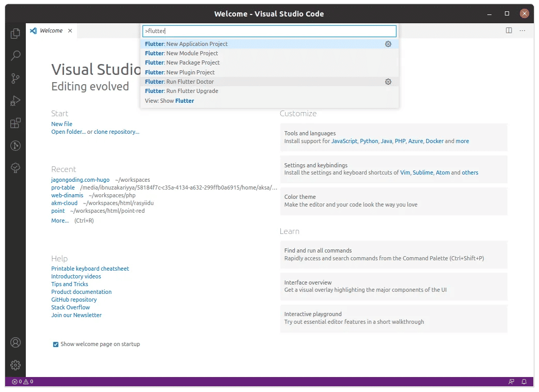Viewport: 539px width, 392px height.
Task: Open notifications bell in status bar
Action: [524, 381]
